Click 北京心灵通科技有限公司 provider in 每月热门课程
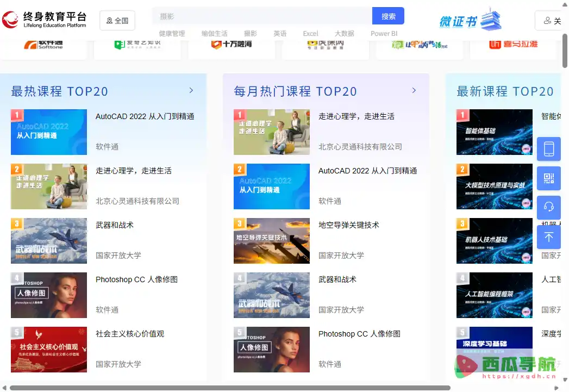The height and width of the screenshot is (392, 569). 360,147
